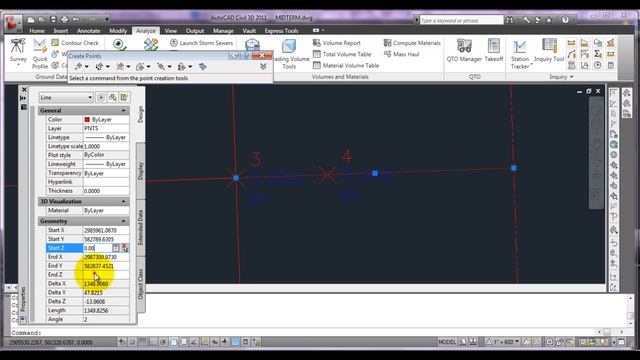640x360 pixels.
Task: Open the Extended Data tab of Properties palette
Action: click(x=140, y=227)
